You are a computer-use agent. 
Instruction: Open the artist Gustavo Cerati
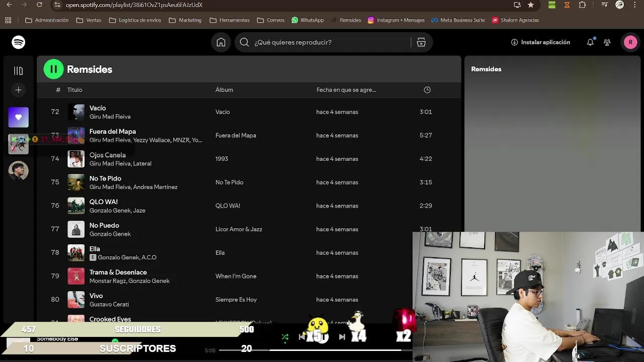coord(109,304)
